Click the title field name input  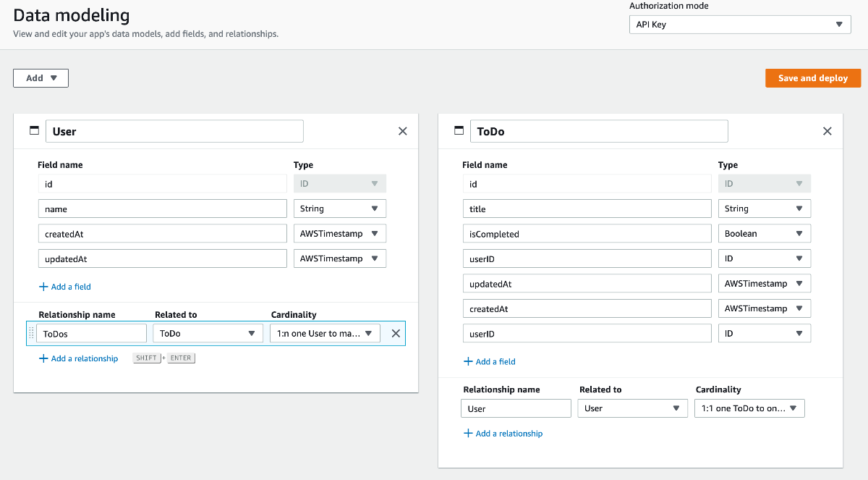tap(587, 209)
